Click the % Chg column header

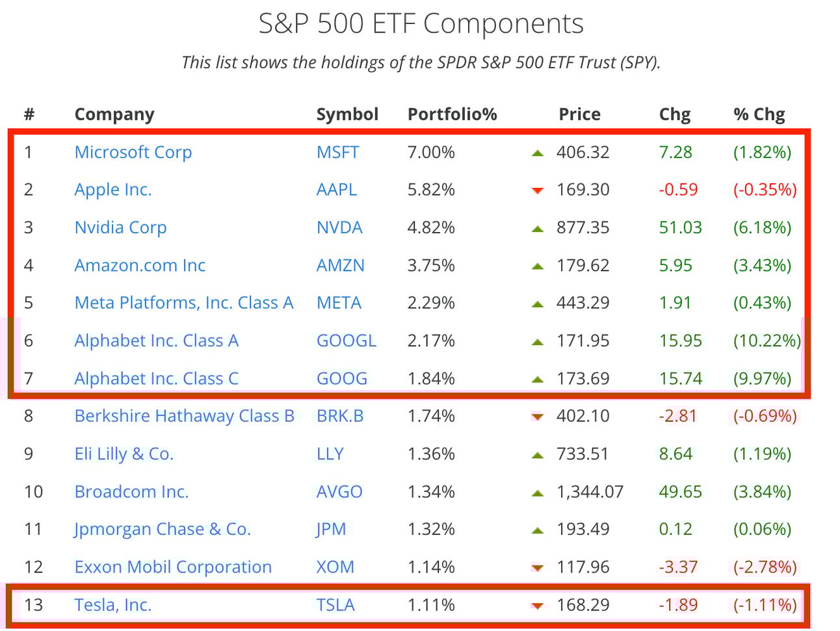pos(759,114)
